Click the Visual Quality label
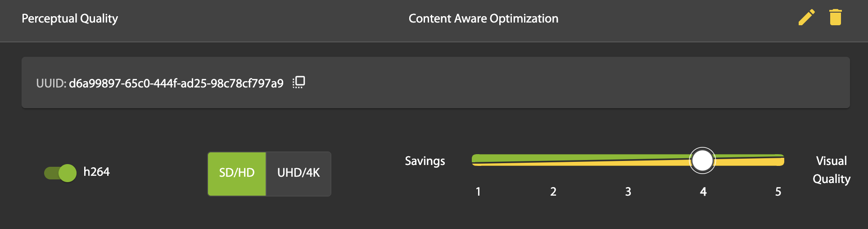Viewport: 868px width, 229px height. pyautogui.click(x=832, y=170)
